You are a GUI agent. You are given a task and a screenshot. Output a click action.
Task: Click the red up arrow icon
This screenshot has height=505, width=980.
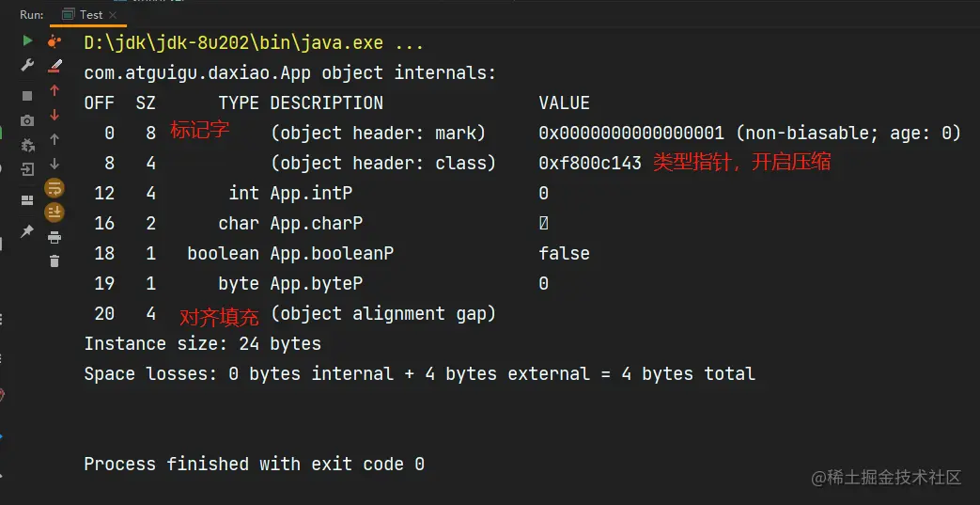click(54, 90)
